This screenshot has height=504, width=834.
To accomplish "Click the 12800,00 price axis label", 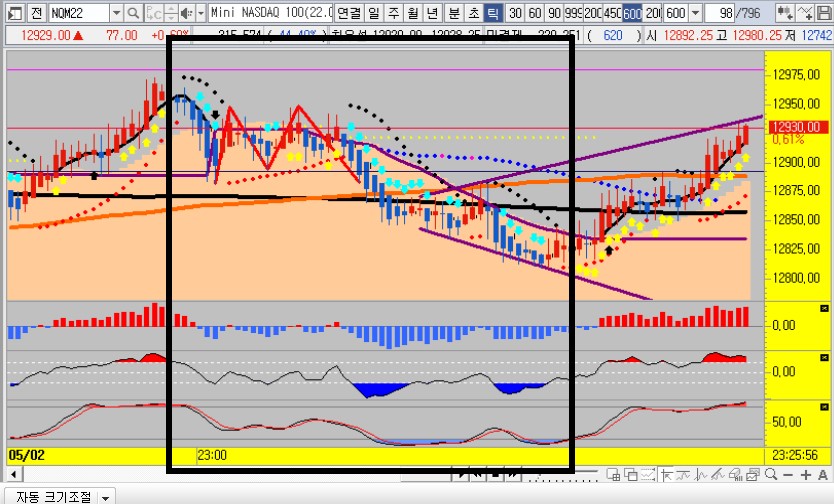I will (796, 278).
